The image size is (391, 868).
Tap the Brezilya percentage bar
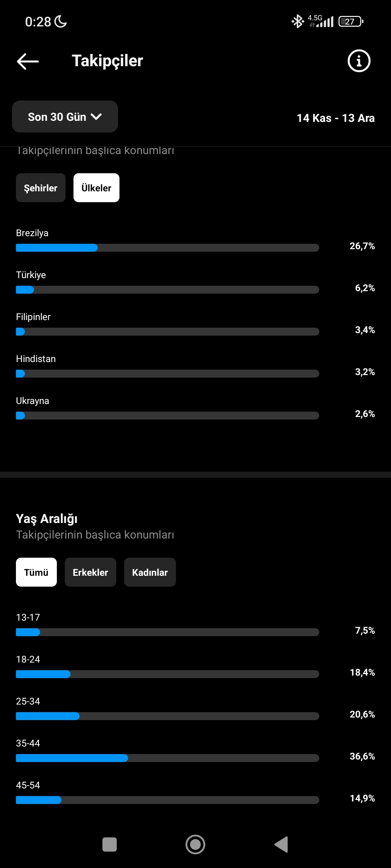(168, 248)
